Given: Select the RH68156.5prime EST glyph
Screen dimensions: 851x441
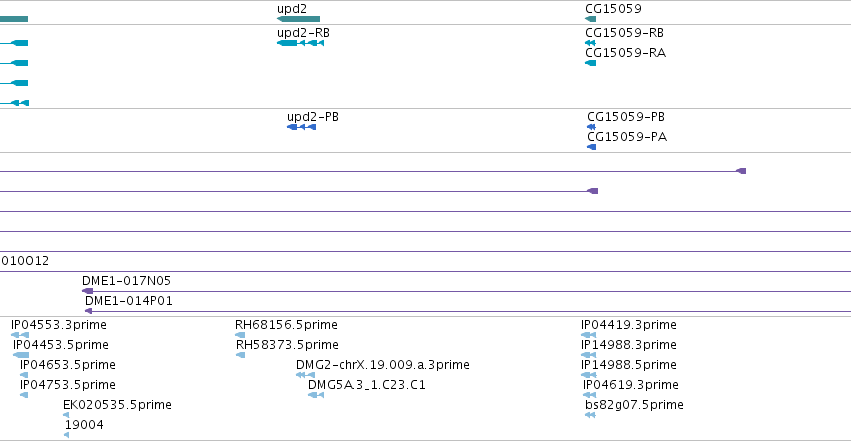Looking at the screenshot, I should [240, 335].
